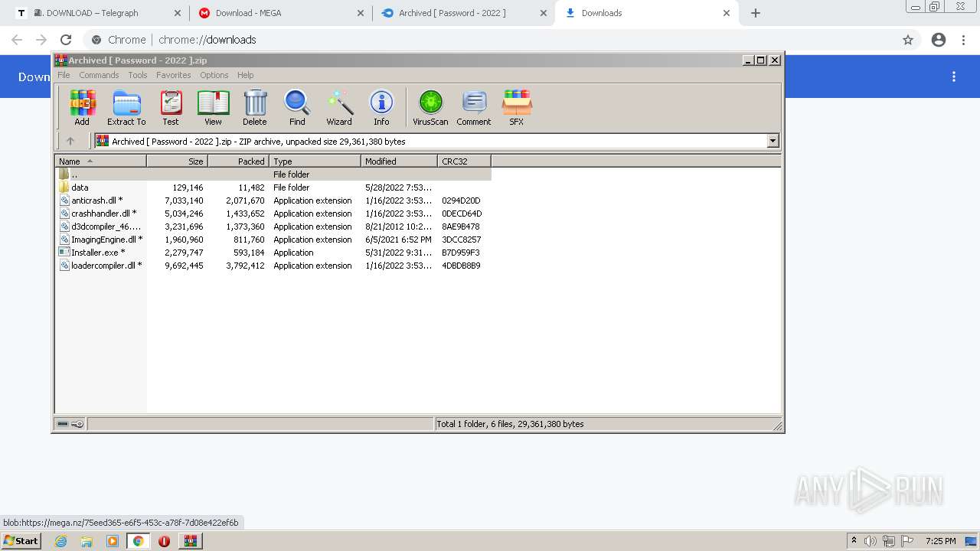This screenshot has width=980, height=551.
Task: Click the drive and key status bar icons
Action: pyautogui.click(x=70, y=424)
